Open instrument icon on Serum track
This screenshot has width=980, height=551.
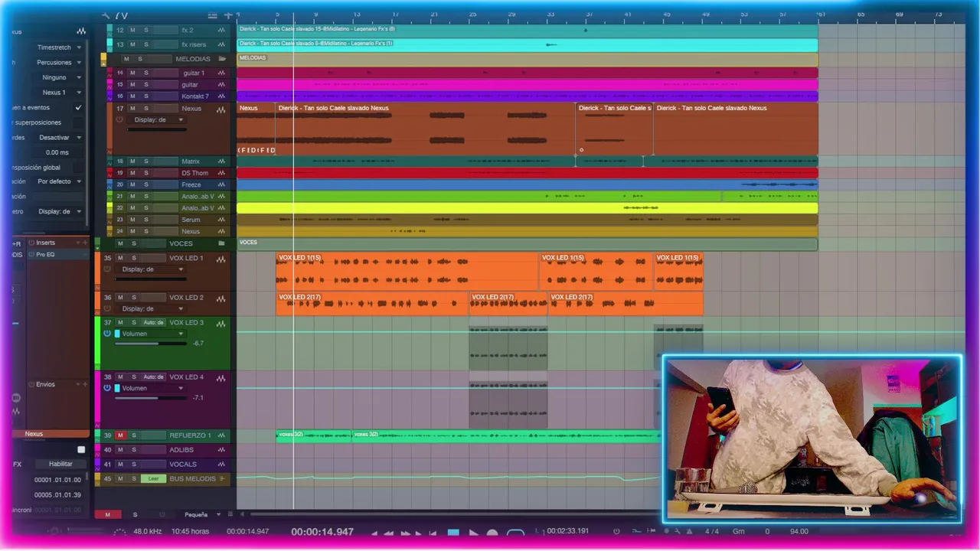221,220
